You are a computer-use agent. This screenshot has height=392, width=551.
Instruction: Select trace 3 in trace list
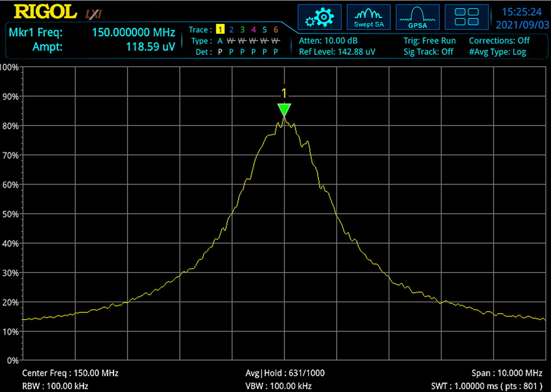[242, 30]
